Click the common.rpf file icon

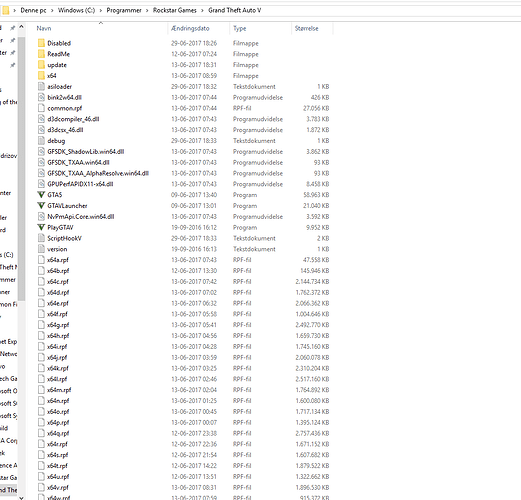point(41,108)
